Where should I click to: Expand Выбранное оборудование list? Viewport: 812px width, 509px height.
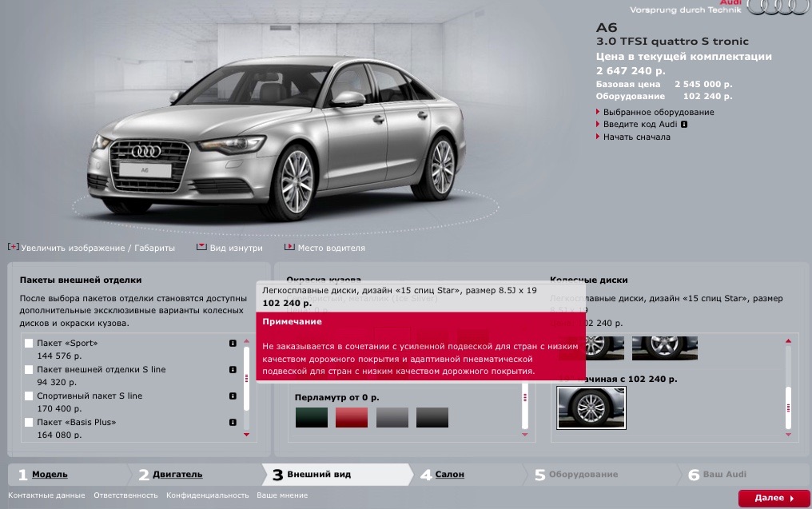tap(659, 112)
